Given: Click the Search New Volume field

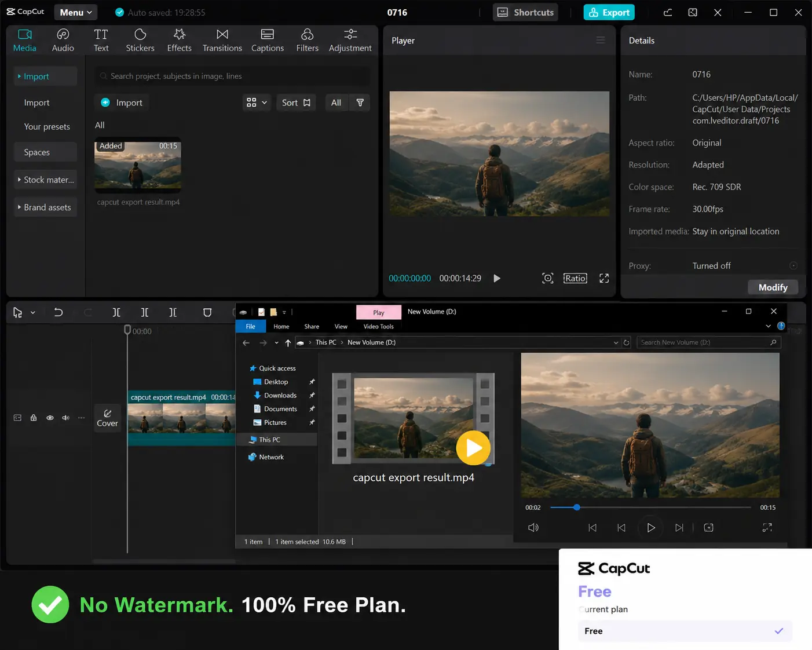Looking at the screenshot, I should pos(708,342).
